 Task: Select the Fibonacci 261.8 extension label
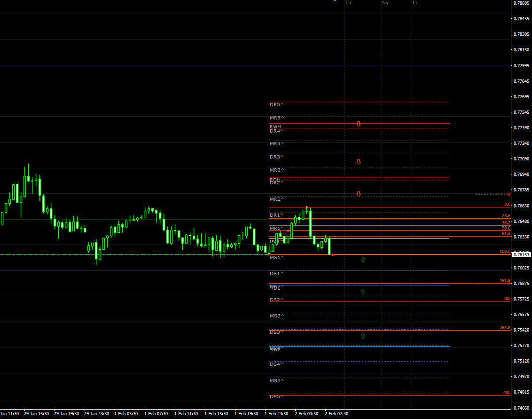click(x=505, y=328)
